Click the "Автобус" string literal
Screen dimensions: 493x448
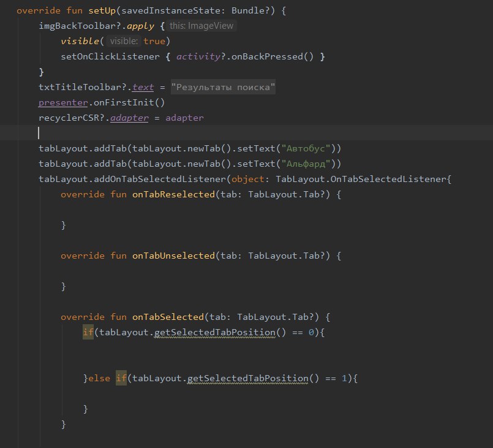pos(306,148)
